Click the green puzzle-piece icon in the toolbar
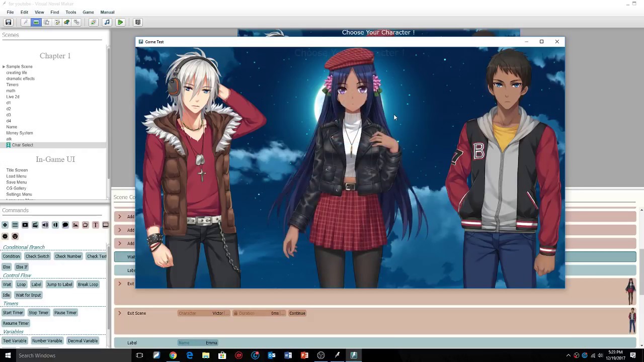This screenshot has width=644, height=362. click(66, 22)
